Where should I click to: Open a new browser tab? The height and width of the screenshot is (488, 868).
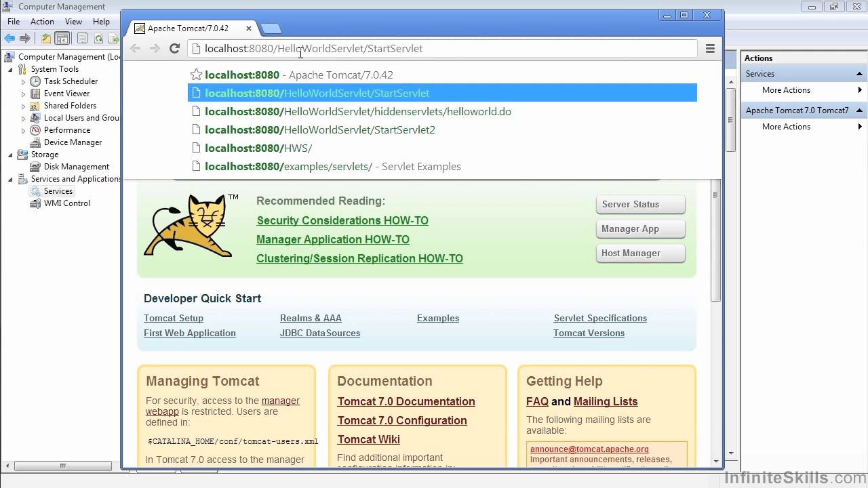(271, 28)
